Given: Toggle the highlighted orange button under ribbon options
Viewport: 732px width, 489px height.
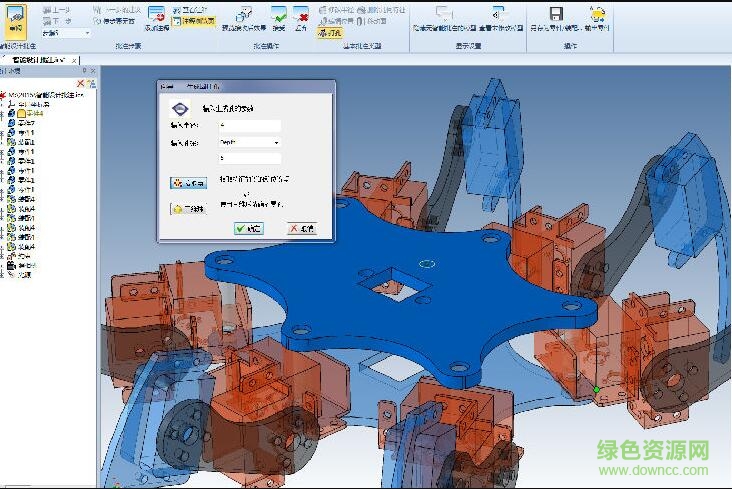Looking at the screenshot, I should (x=330, y=32).
